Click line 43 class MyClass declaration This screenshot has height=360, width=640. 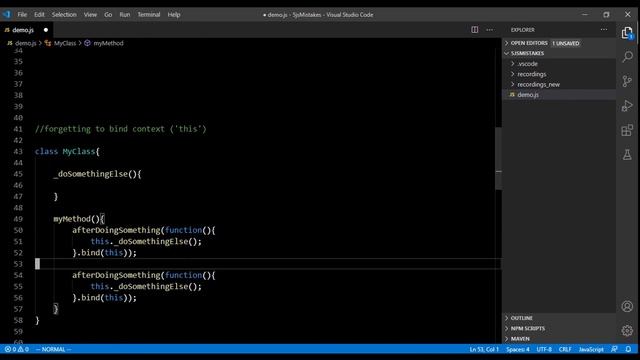click(x=67, y=151)
